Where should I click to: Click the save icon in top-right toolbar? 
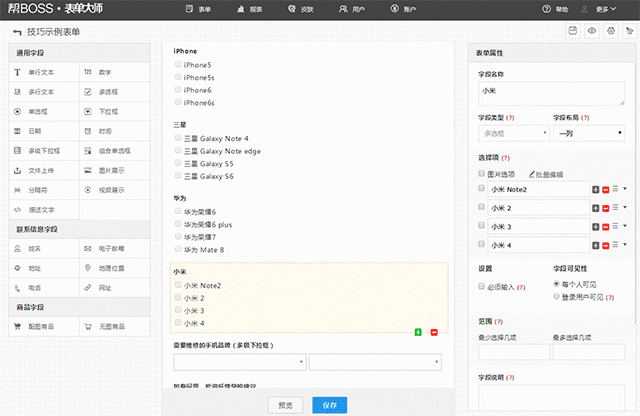pos(573,31)
